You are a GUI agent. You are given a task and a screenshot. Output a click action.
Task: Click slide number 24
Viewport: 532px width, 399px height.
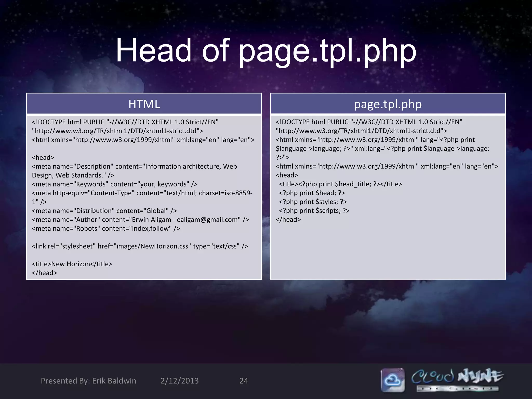(244, 381)
